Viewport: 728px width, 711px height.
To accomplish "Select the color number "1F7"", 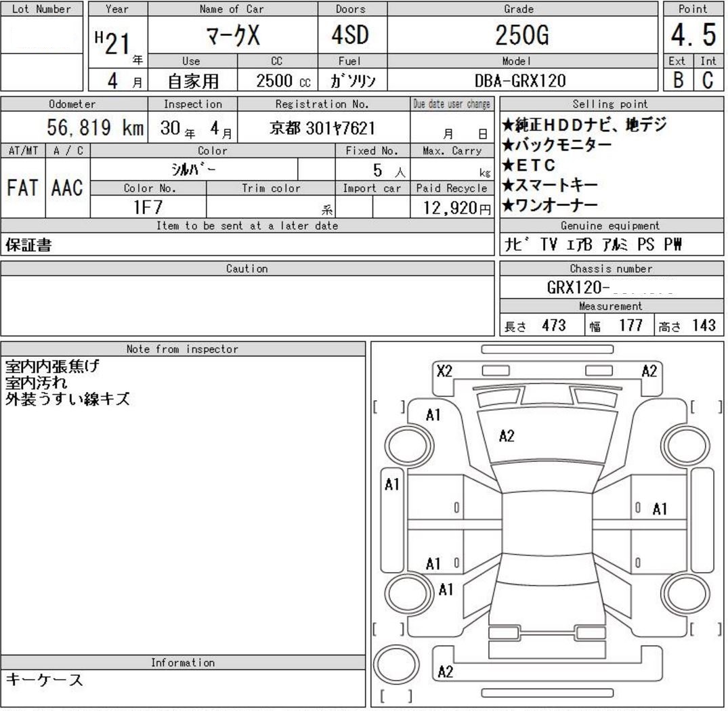I will [x=148, y=207].
